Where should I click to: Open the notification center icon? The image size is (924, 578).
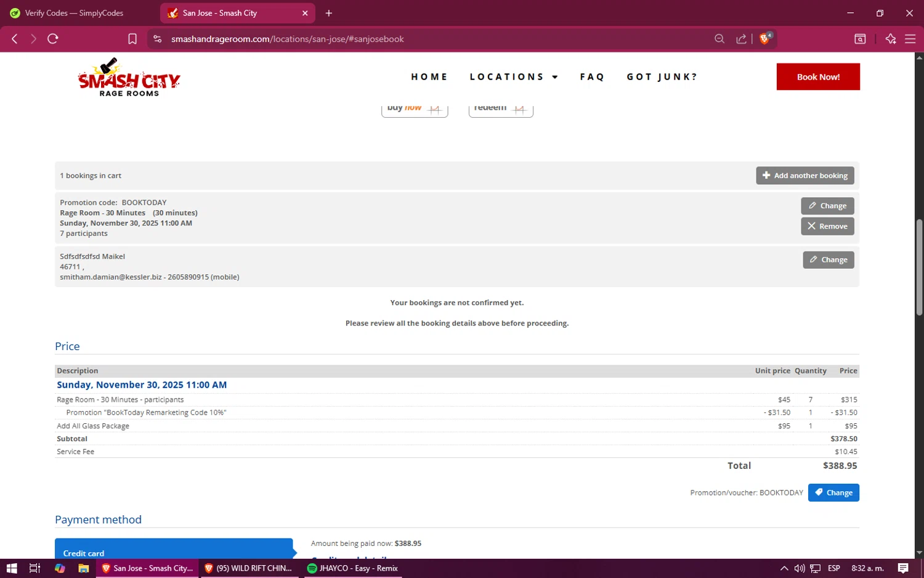(903, 568)
